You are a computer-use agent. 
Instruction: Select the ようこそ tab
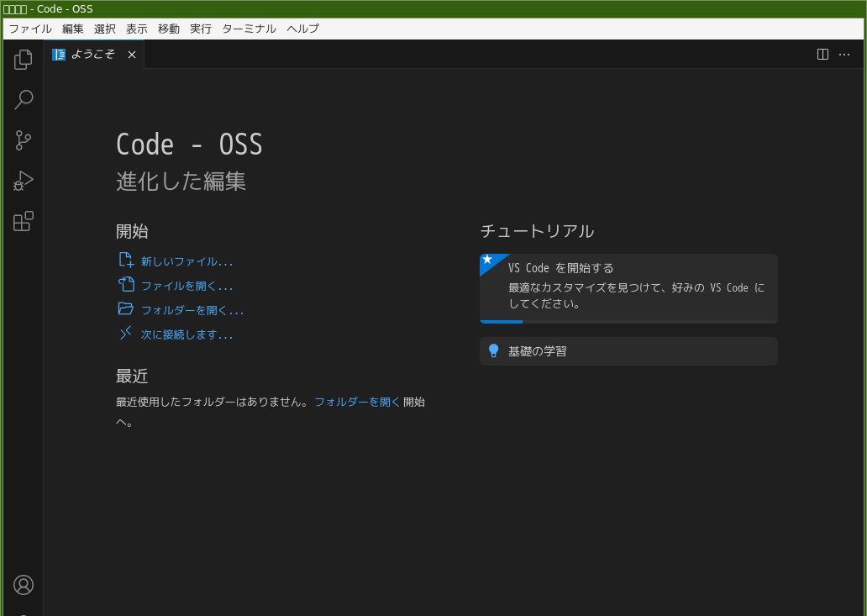click(93, 54)
